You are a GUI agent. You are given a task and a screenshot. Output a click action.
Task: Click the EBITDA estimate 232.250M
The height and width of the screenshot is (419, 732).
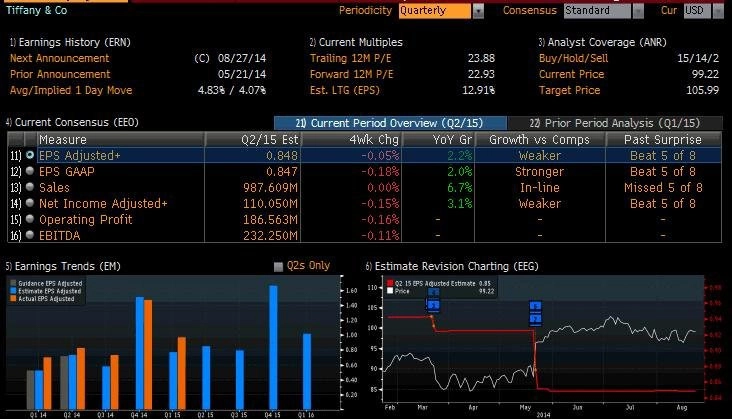270,236
